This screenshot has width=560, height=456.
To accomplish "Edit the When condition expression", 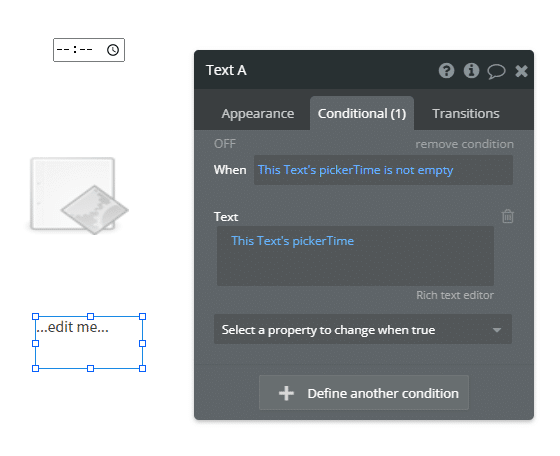I will click(383, 170).
